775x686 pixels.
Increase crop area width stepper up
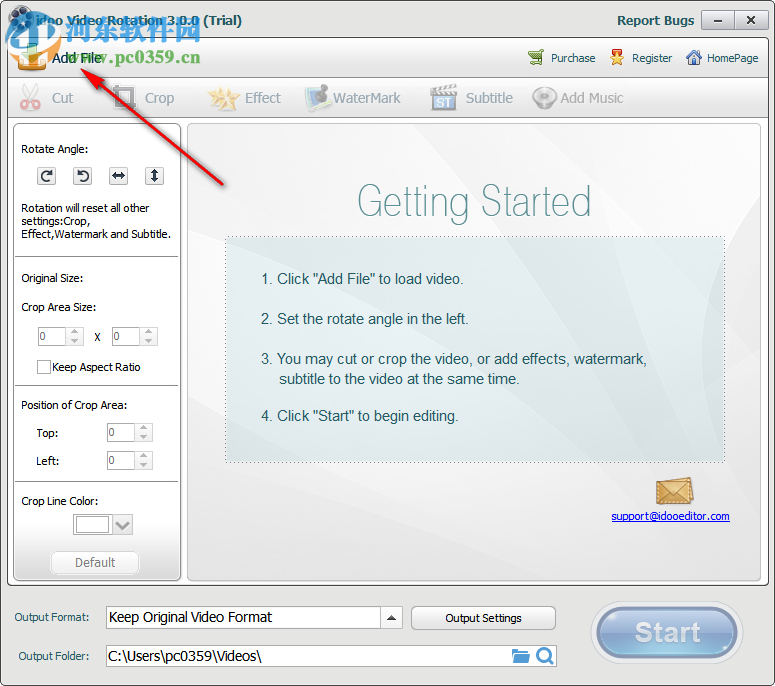click(x=74, y=332)
